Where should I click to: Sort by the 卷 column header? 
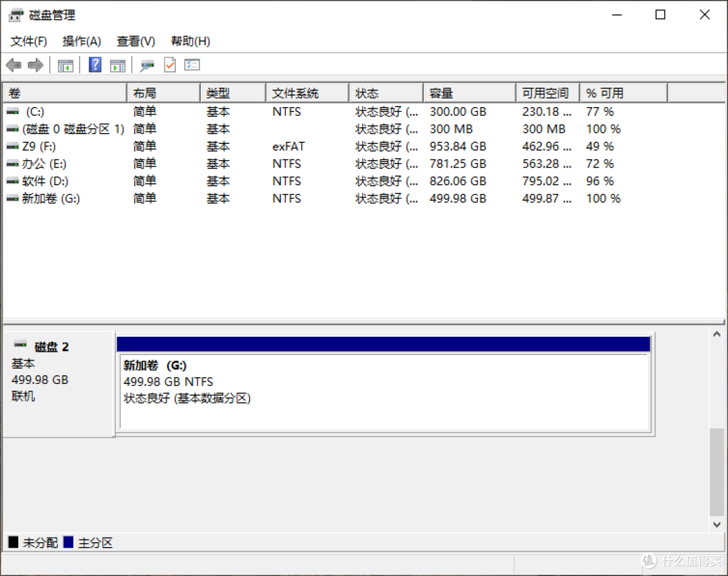tap(65, 93)
